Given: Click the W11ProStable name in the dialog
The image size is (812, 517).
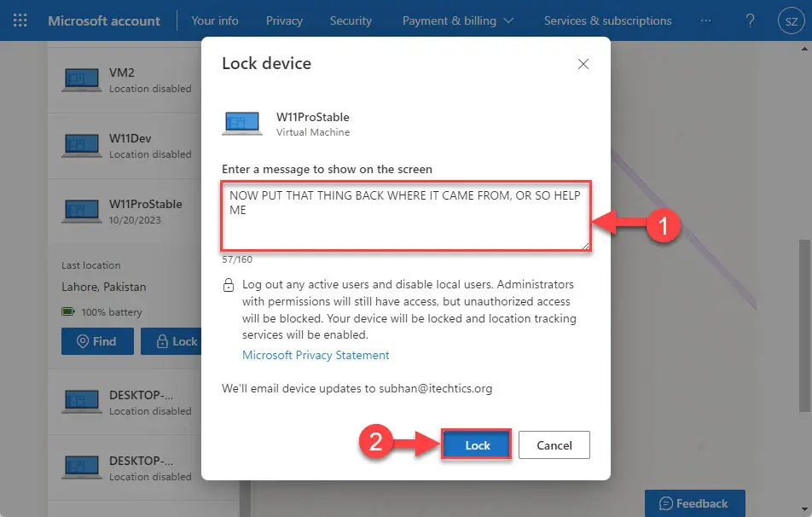Looking at the screenshot, I should [313, 117].
